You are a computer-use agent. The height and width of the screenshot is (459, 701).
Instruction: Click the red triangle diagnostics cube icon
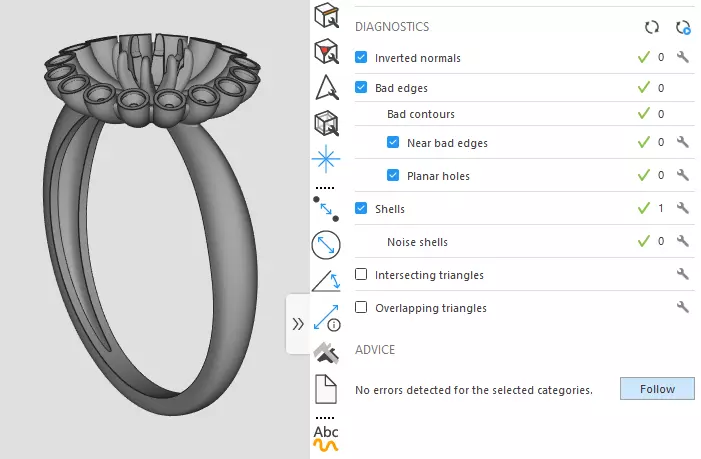pyautogui.click(x=327, y=52)
